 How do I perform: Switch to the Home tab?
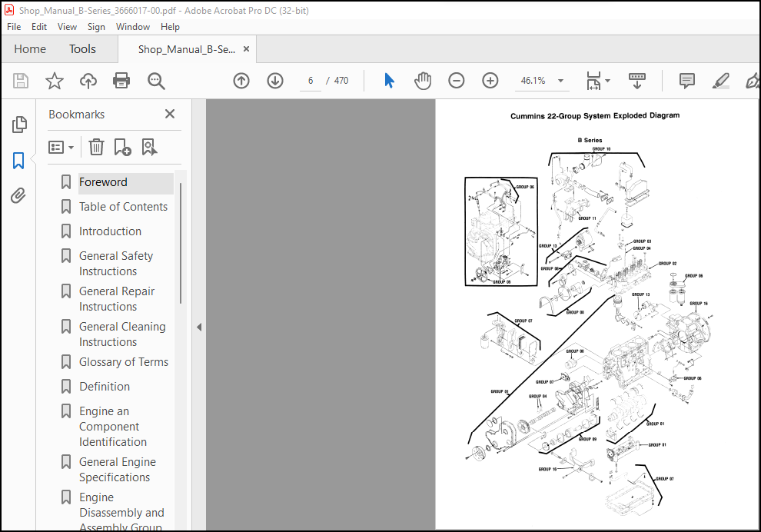click(x=30, y=49)
